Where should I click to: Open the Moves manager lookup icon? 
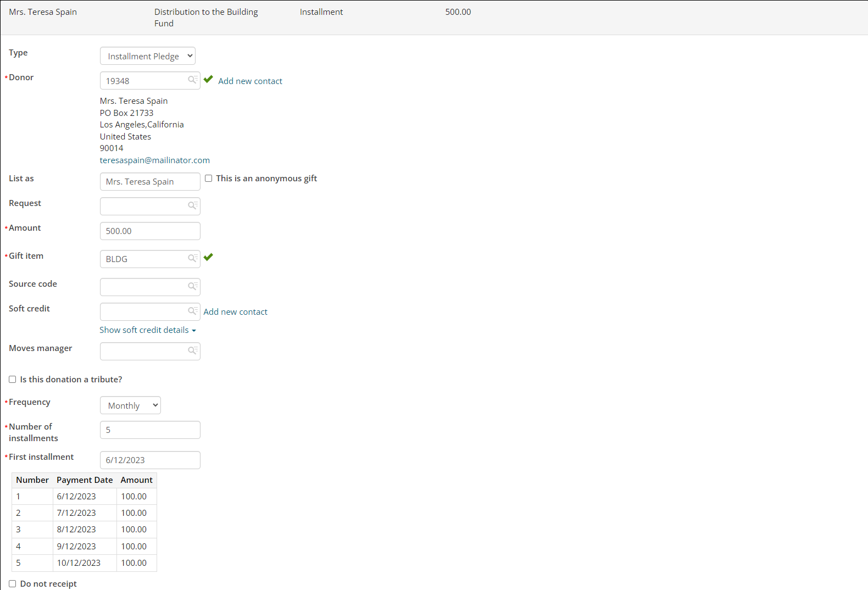(192, 351)
